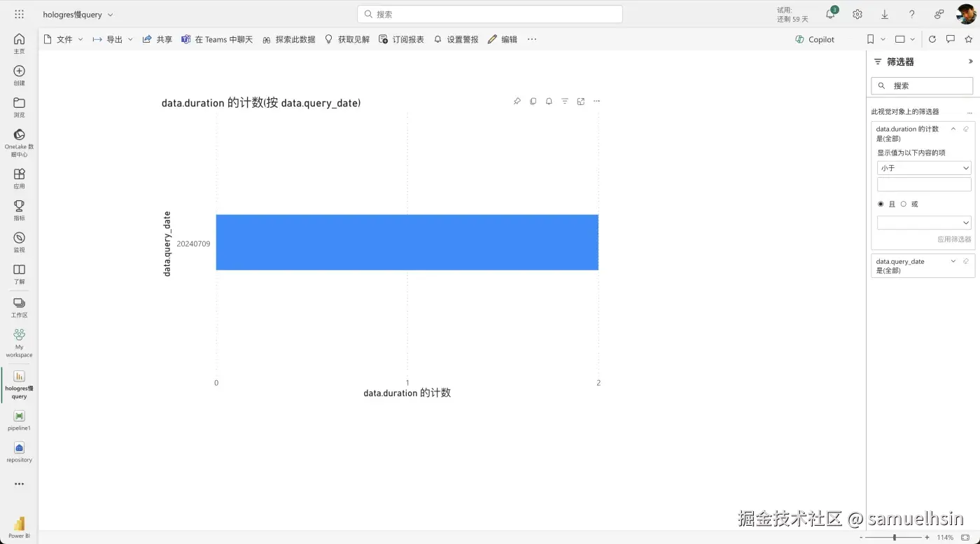This screenshot has height=544, width=980.
Task: Open view options dropdown in toolbar
Action: (906, 39)
